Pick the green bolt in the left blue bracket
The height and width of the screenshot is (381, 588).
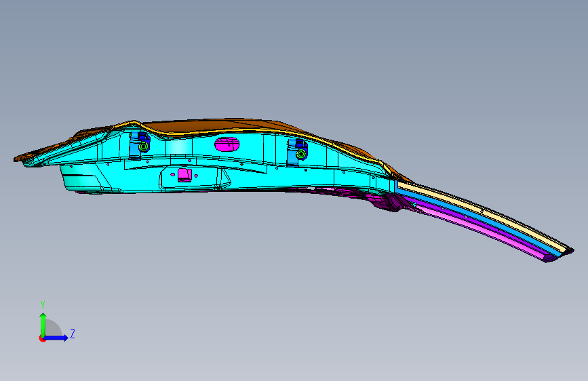(x=143, y=146)
